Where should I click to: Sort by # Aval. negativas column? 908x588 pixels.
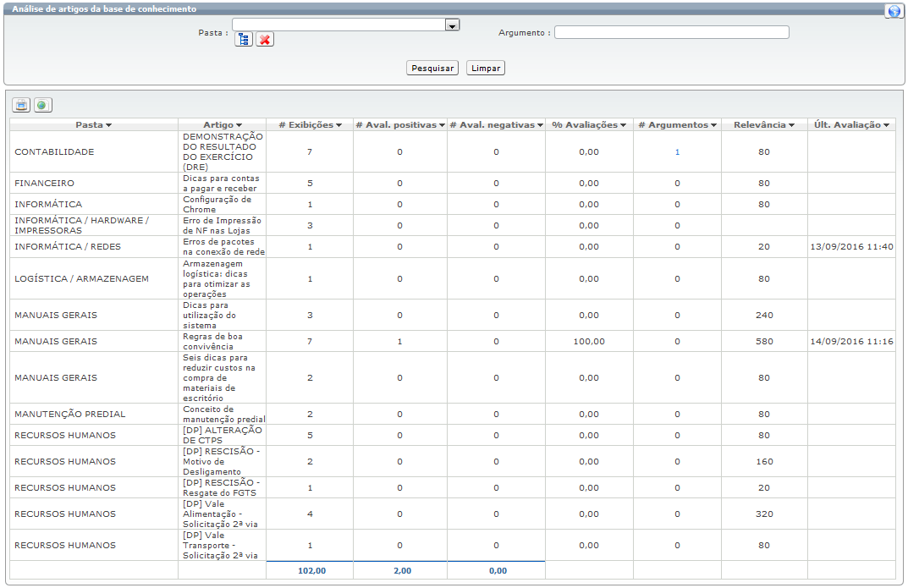(496, 125)
